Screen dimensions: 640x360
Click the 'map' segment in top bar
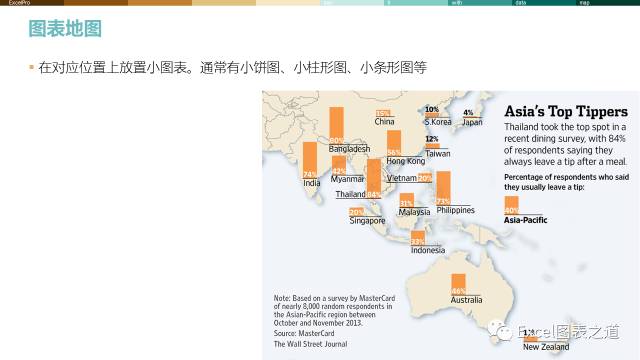[608, 2]
